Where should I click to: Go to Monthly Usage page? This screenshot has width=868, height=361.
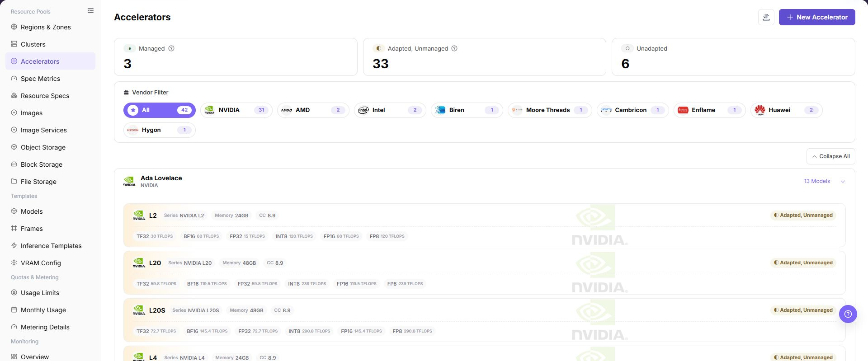(x=51, y=310)
